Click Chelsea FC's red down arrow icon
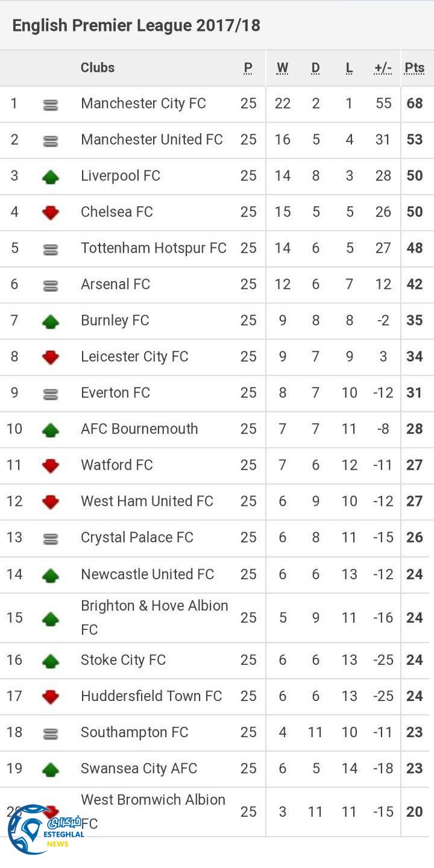Viewport: 434px width, 868px height. click(x=51, y=212)
